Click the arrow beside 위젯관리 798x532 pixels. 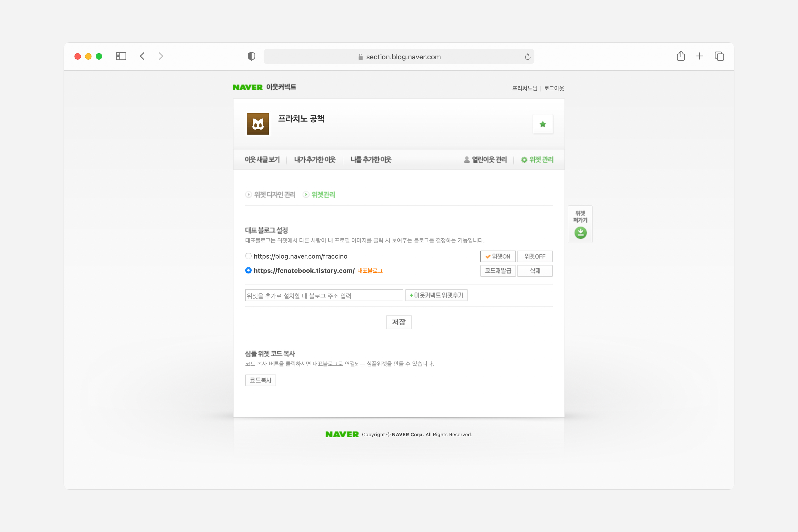[x=306, y=195]
